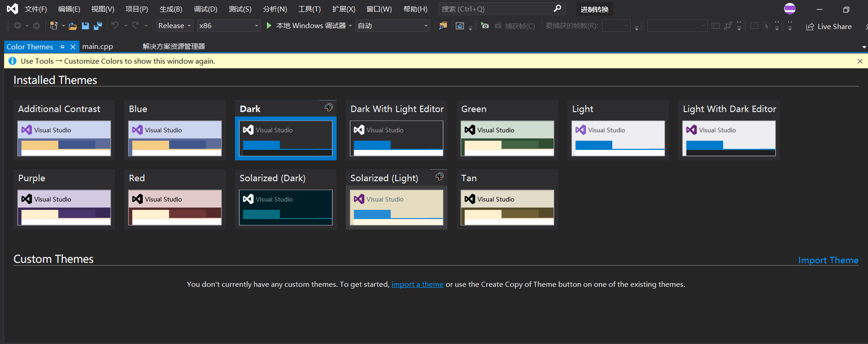Select the Red theme preview

click(175, 208)
